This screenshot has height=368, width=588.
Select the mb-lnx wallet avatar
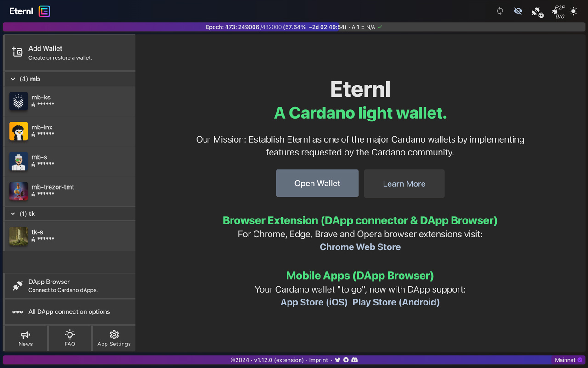[18, 131]
